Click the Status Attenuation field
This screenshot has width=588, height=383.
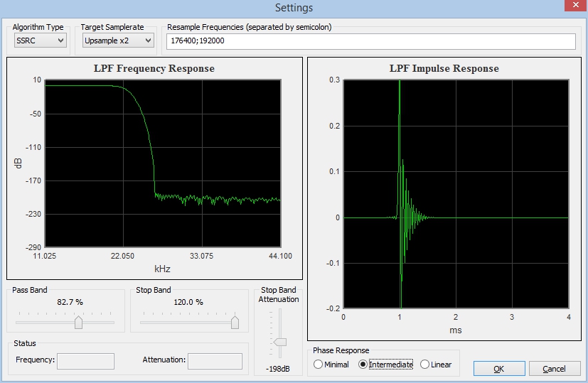tap(214, 361)
